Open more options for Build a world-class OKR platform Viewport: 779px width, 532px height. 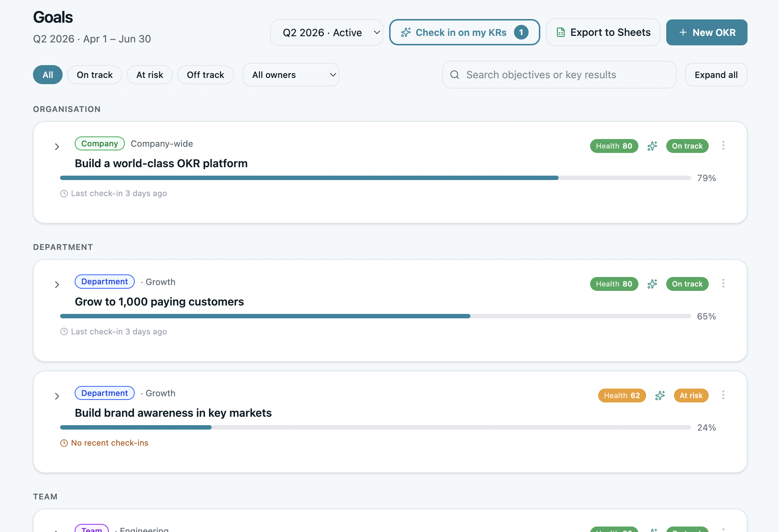point(723,146)
